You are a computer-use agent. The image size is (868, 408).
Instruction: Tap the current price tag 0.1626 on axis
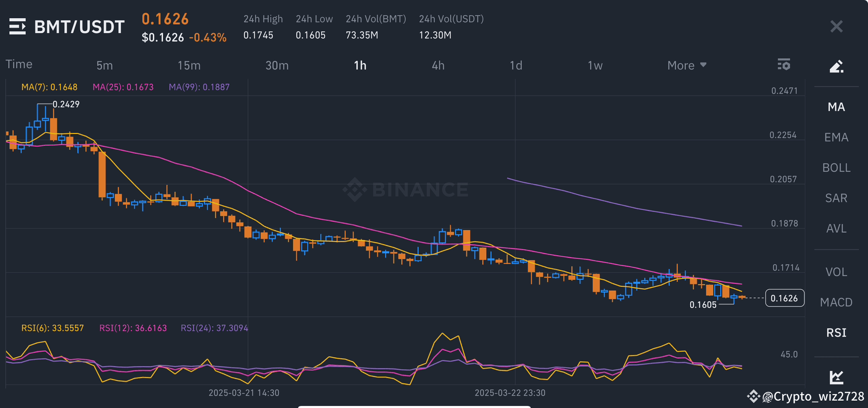coord(784,298)
